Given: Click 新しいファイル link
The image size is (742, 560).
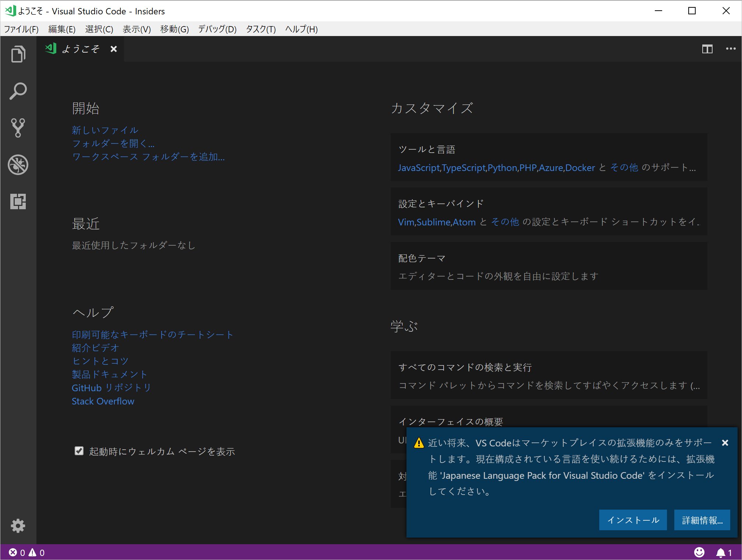Looking at the screenshot, I should click(105, 130).
